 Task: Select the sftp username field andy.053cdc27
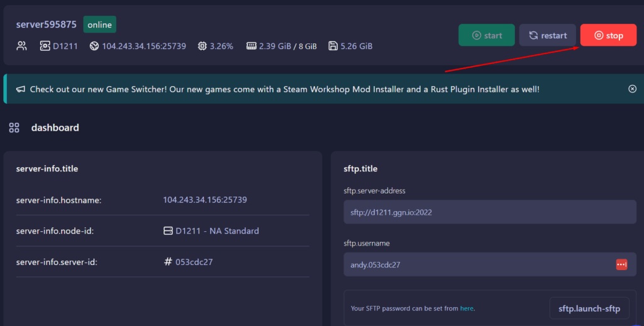(x=478, y=264)
